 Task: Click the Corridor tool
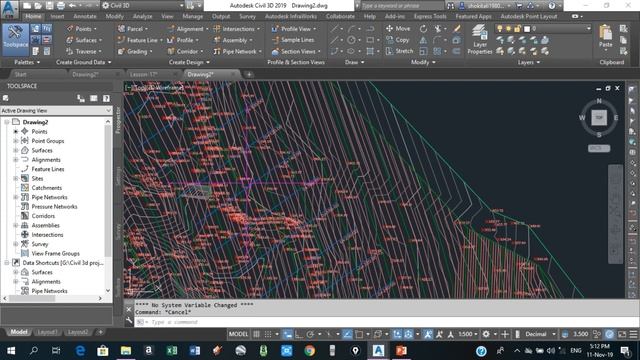pos(185,51)
